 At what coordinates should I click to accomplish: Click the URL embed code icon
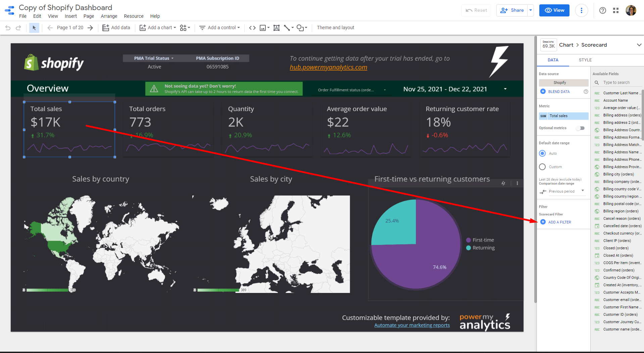252,28
